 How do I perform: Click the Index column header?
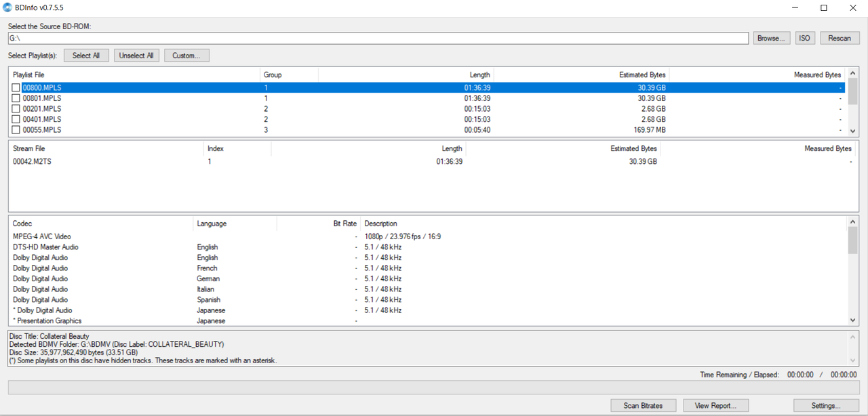(x=237, y=148)
